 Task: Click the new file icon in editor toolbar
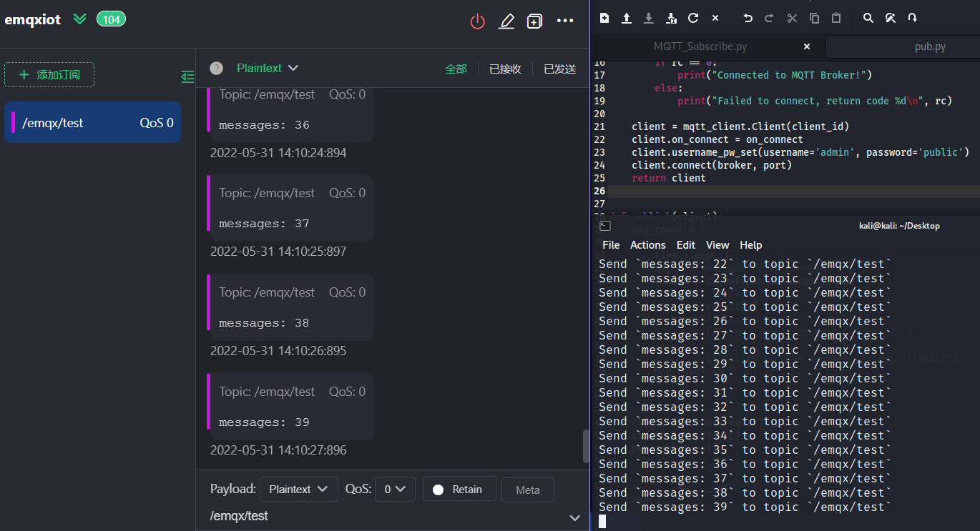pyautogui.click(x=604, y=19)
